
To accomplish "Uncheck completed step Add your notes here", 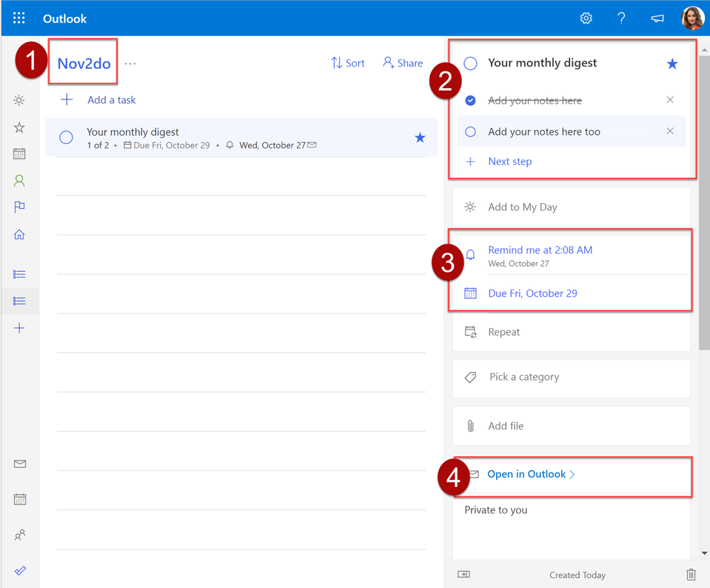I will pyautogui.click(x=470, y=100).
